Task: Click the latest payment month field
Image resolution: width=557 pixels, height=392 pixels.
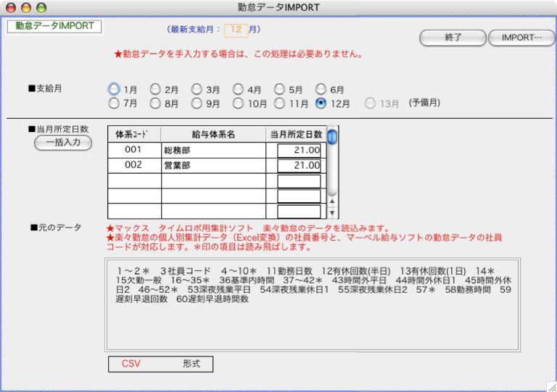Action: [236, 30]
